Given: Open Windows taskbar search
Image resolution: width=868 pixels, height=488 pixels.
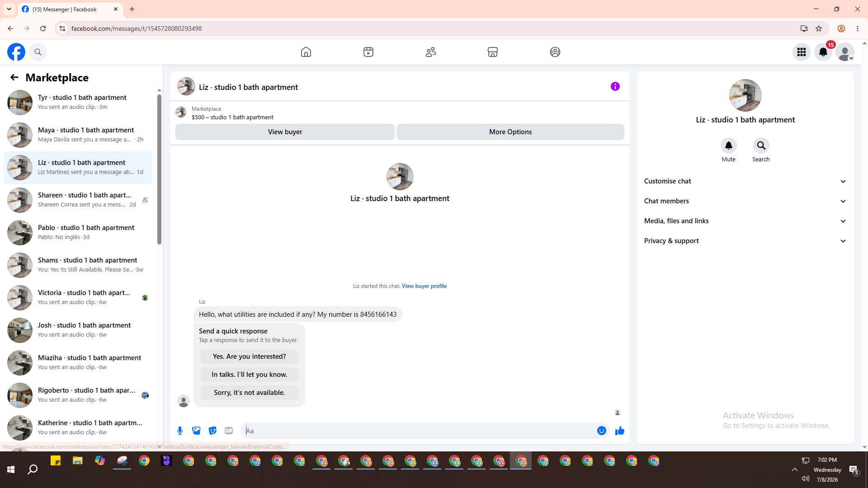Looking at the screenshot, I should (x=33, y=470).
